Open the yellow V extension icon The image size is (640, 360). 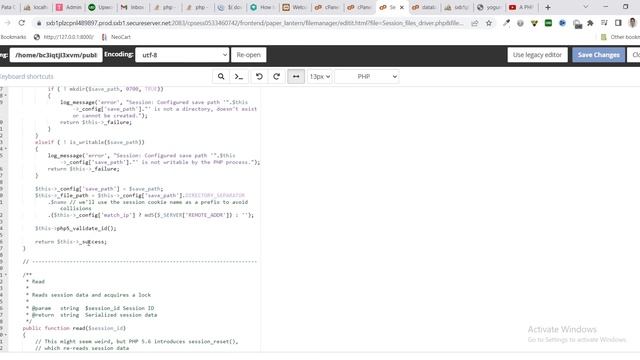click(534, 23)
